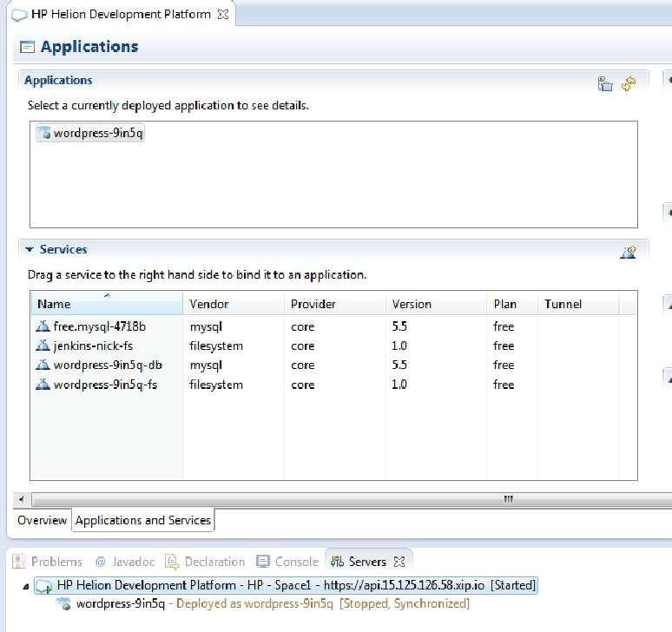The height and width of the screenshot is (632, 672).
Task: Click the HP Helion server icon in Servers
Action: [43, 586]
